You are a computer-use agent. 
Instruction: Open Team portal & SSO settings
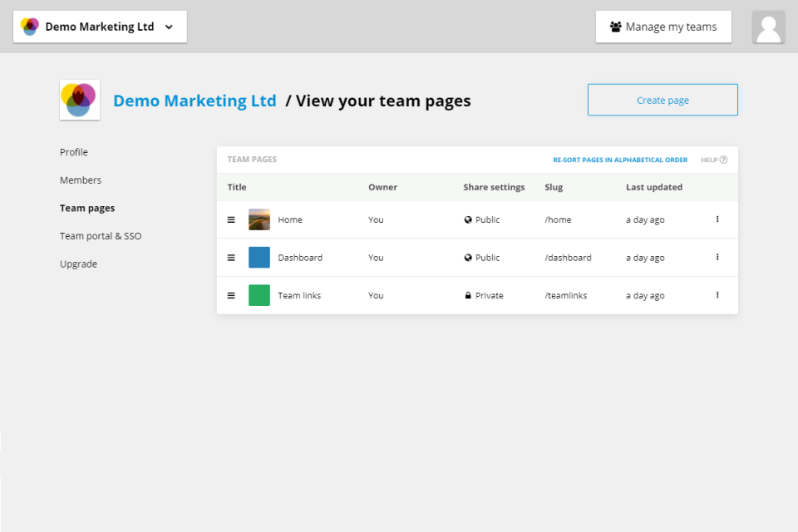pyautogui.click(x=101, y=236)
